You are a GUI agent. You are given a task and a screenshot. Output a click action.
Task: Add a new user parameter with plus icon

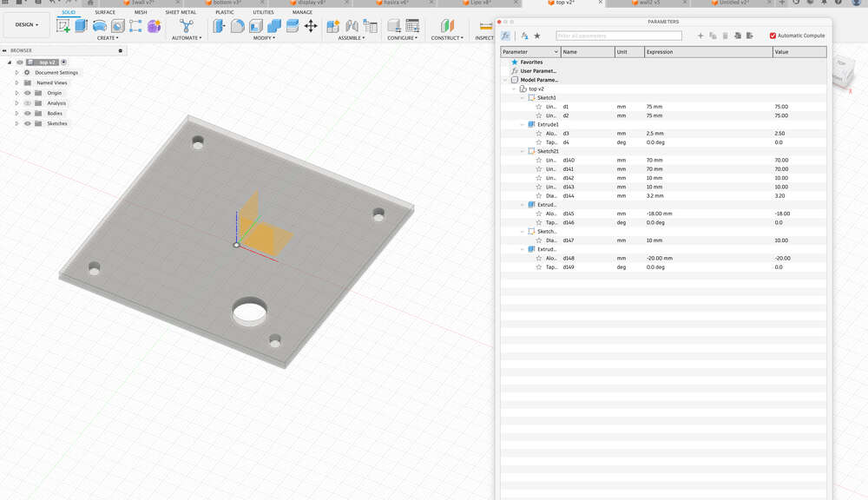(700, 36)
